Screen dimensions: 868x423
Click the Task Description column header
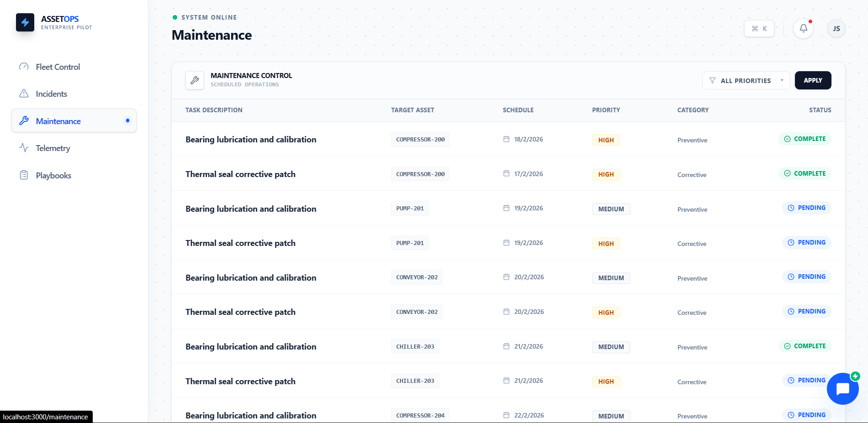click(x=214, y=110)
